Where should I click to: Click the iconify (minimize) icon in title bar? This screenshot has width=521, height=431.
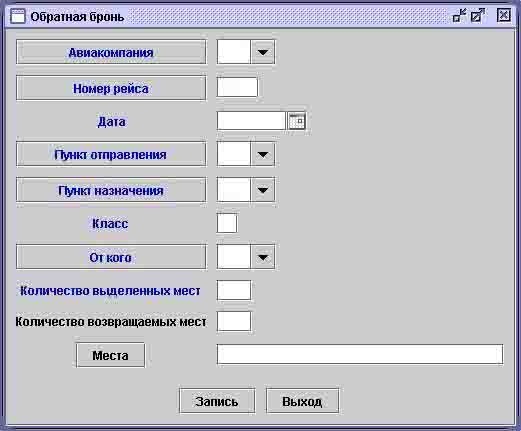click(x=459, y=15)
